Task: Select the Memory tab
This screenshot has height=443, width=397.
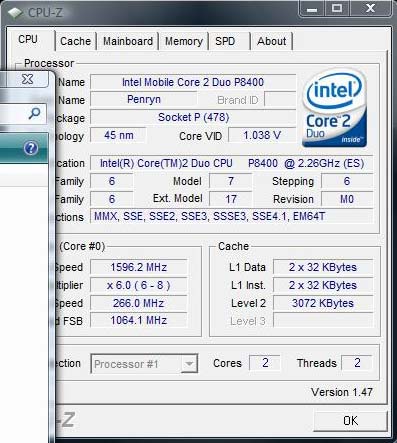Action: click(184, 41)
